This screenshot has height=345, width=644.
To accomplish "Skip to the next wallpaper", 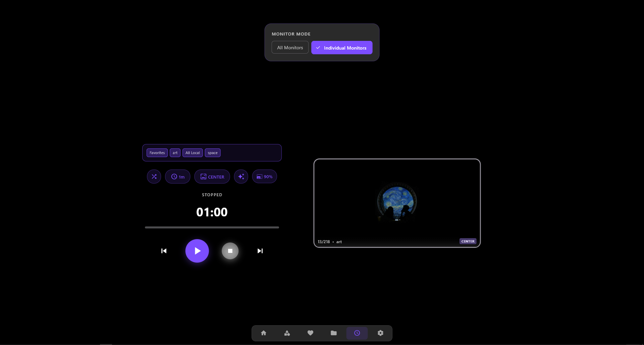I will pyautogui.click(x=260, y=251).
